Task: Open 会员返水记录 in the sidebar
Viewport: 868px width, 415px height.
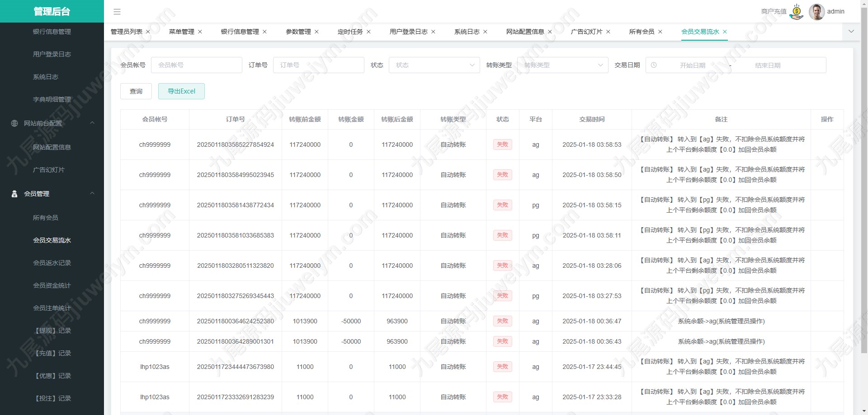Action: [x=52, y=263]
